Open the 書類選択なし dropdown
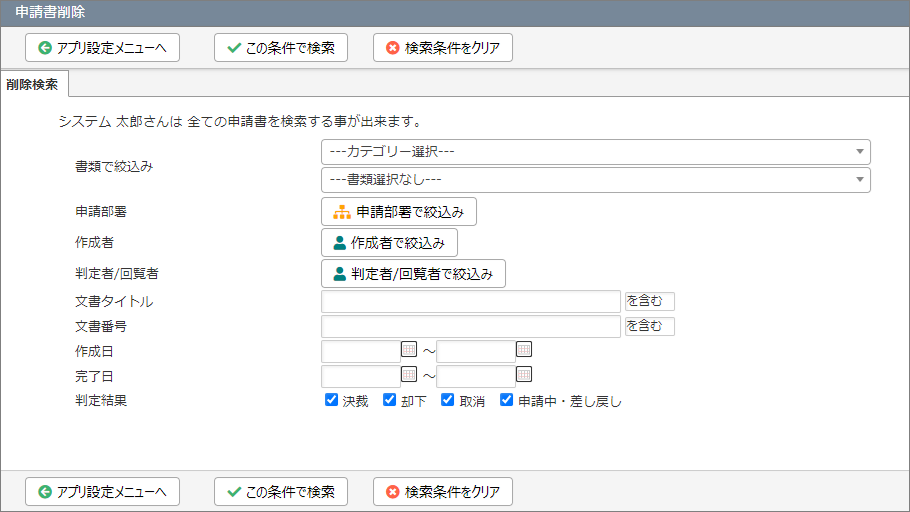Screen dimensions: 910x512 pyautogui.click(x=595, y=179)
